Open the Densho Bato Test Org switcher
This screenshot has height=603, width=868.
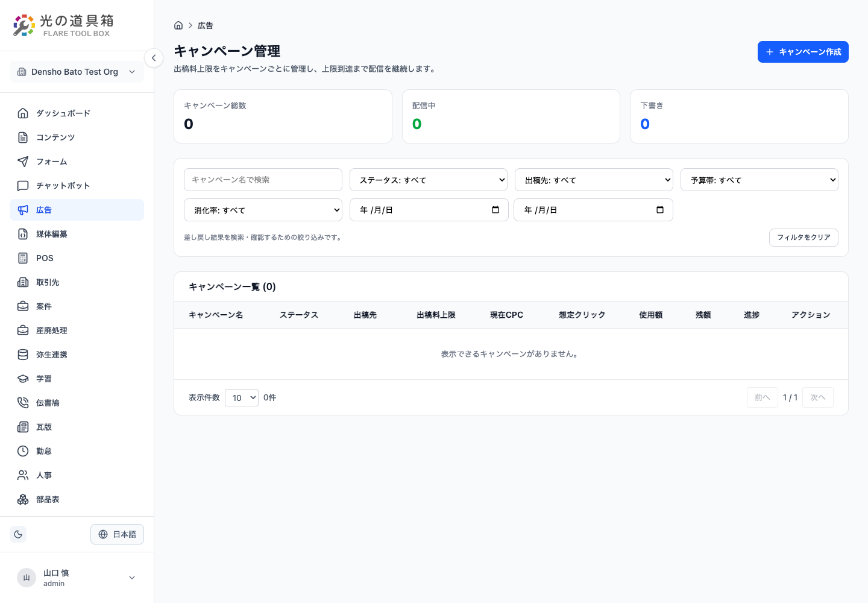pos(77,72)
